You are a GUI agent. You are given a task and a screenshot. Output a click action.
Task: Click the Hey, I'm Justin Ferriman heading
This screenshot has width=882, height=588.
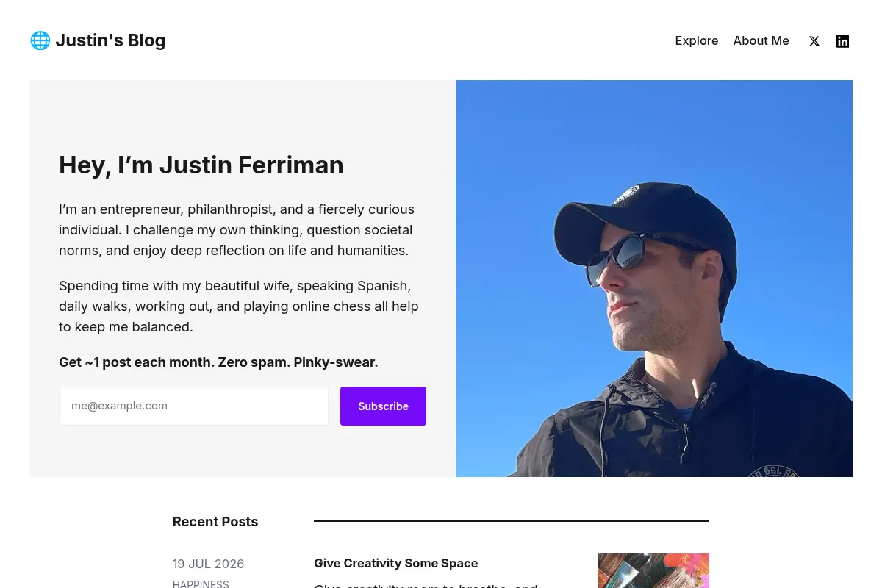click(x=201, y=165)
